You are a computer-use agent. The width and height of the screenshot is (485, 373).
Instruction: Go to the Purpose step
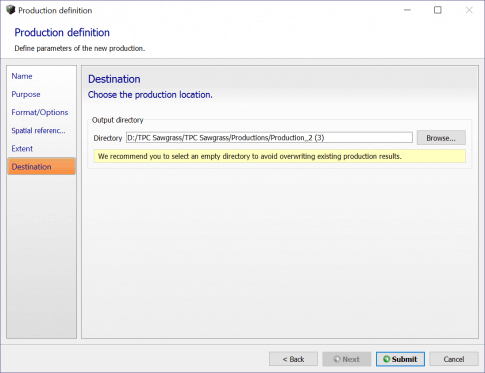pos(26,94)
